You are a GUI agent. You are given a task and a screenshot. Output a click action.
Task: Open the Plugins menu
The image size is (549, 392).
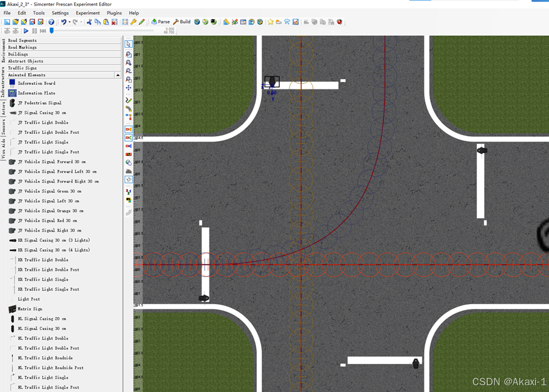coord(114,13)
